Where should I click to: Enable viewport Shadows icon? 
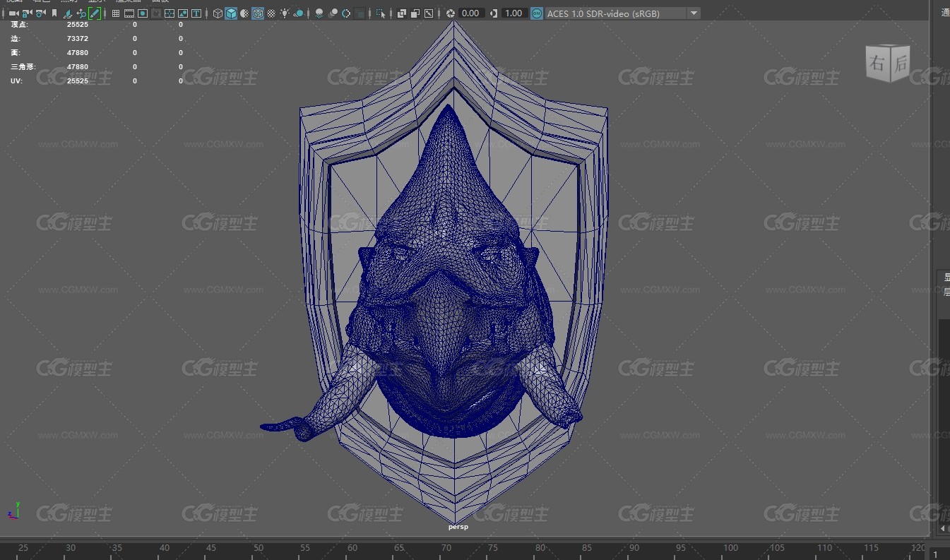[x=299, y=13]
